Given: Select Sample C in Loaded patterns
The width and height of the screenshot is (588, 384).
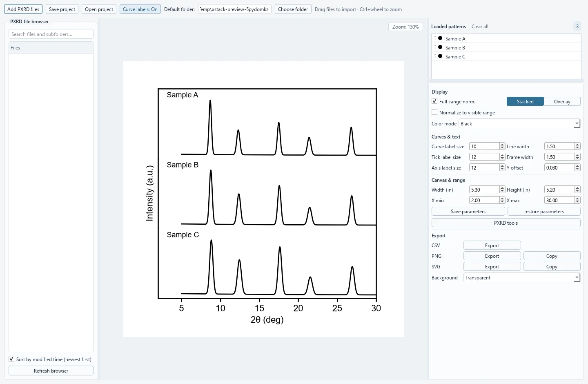Looking at the screenshot, I should click(506, 56).
